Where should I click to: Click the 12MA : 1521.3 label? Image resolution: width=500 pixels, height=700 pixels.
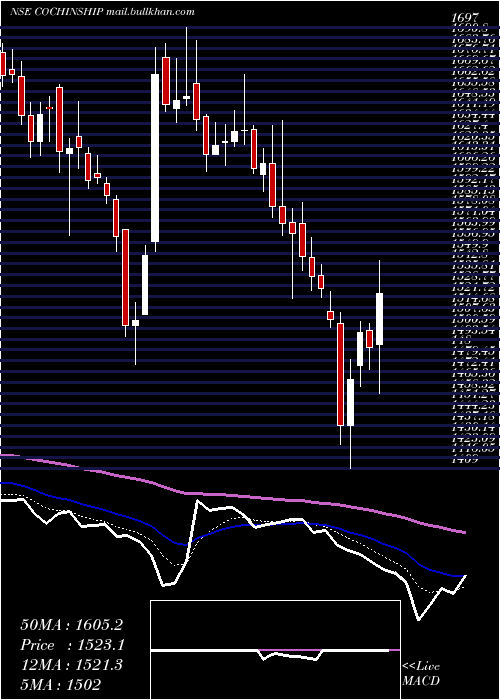(71, 665)
